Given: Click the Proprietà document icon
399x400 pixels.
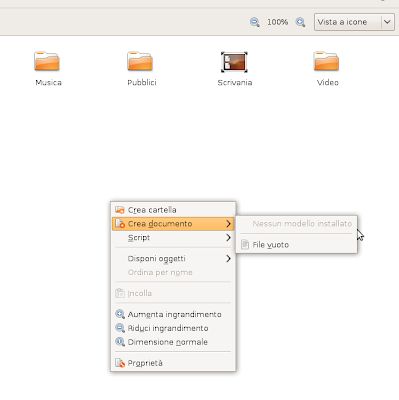Looking at the screenshot, I should point(120,363).
